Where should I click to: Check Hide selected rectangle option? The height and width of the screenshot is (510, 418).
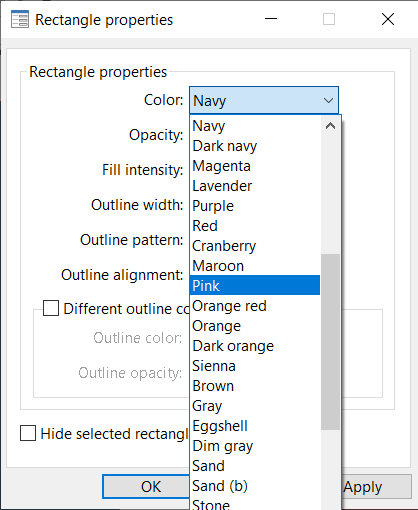[28, 433]
